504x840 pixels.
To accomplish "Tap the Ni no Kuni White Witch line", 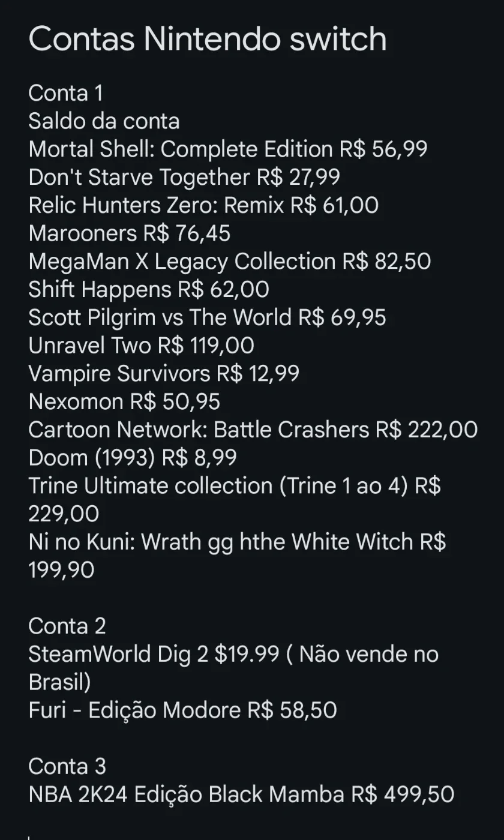I will click(x=237, y=556).
